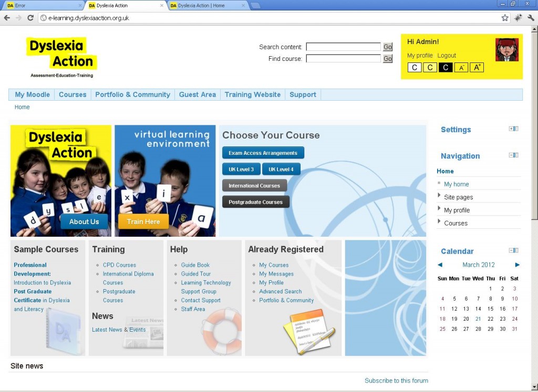Go to previous month in Calendar
This screenshot has width=538, height=392.
pyautogui.click(x=440, y=265)
